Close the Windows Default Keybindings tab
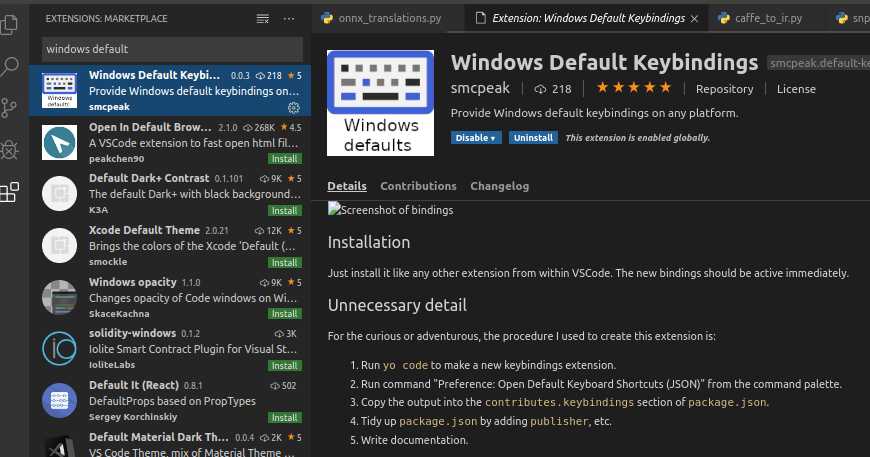 coord(694,19)
